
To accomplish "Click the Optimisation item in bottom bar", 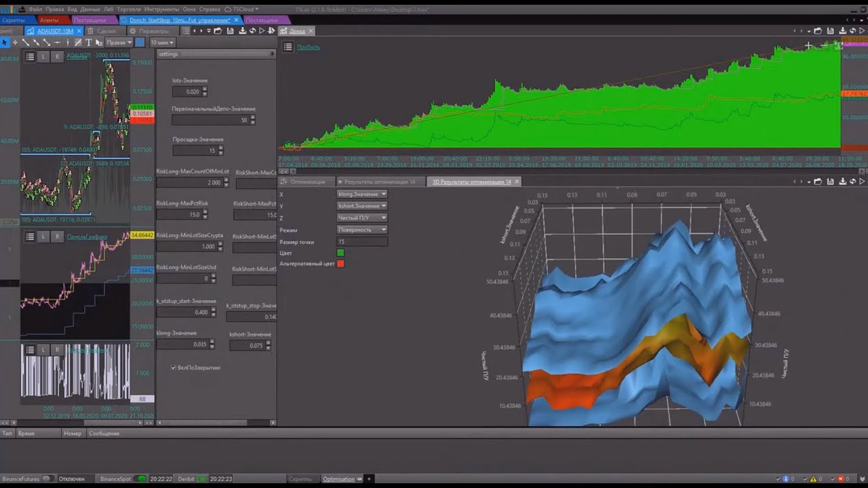I will [x=338, y=479].
